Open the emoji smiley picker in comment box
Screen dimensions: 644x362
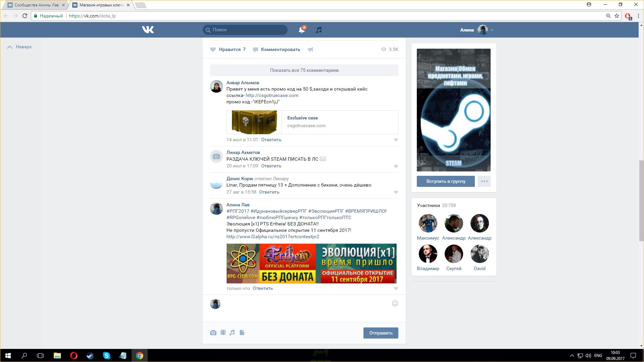395,303
